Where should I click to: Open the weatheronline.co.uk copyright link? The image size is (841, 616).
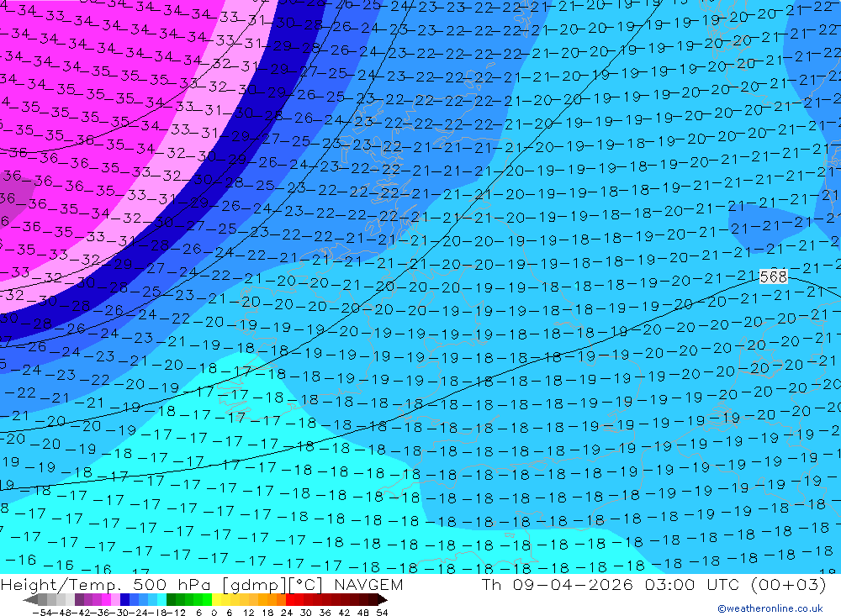770,608
